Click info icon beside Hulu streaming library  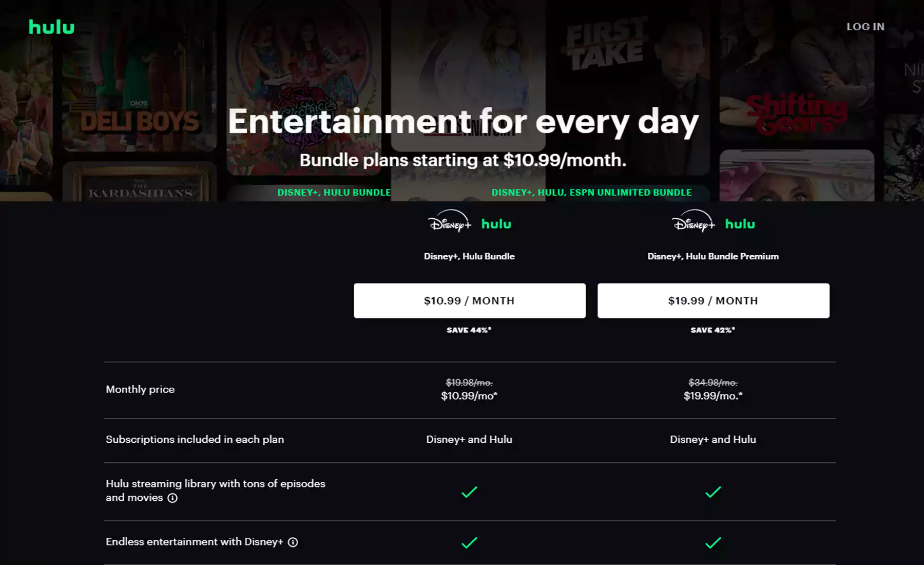(x=172, y=498)
